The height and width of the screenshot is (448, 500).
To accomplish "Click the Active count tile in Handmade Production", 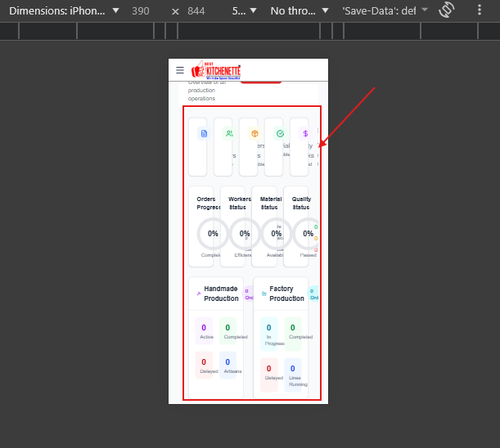I will click(204, 331).
